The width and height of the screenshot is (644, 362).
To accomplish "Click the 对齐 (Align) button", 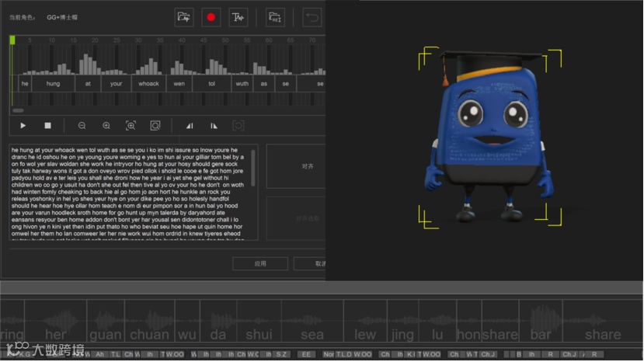I will pos(307,165).
